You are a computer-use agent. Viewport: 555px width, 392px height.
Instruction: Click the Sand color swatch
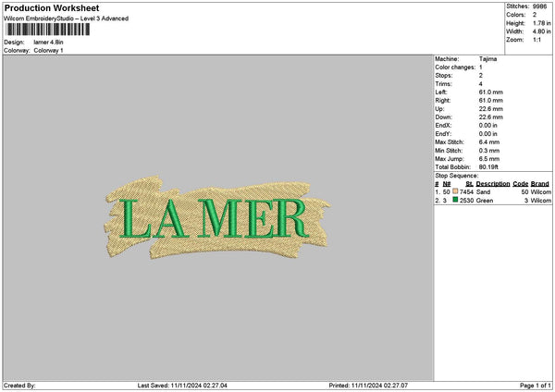455,191
